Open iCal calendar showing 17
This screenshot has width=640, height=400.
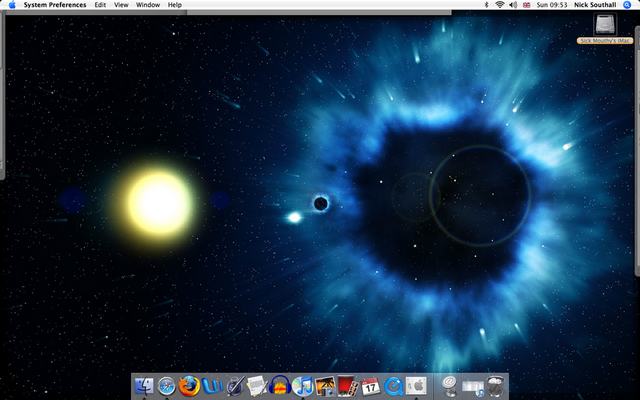(371, 386)
